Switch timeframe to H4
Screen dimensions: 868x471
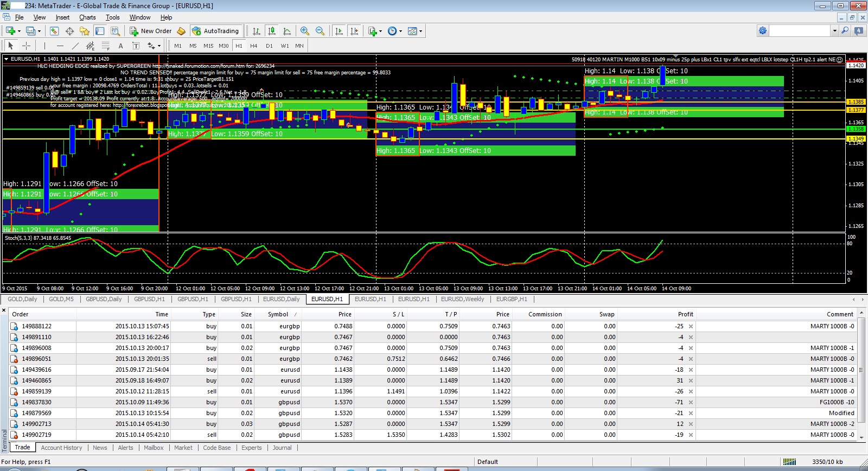(x=254, y=46)
